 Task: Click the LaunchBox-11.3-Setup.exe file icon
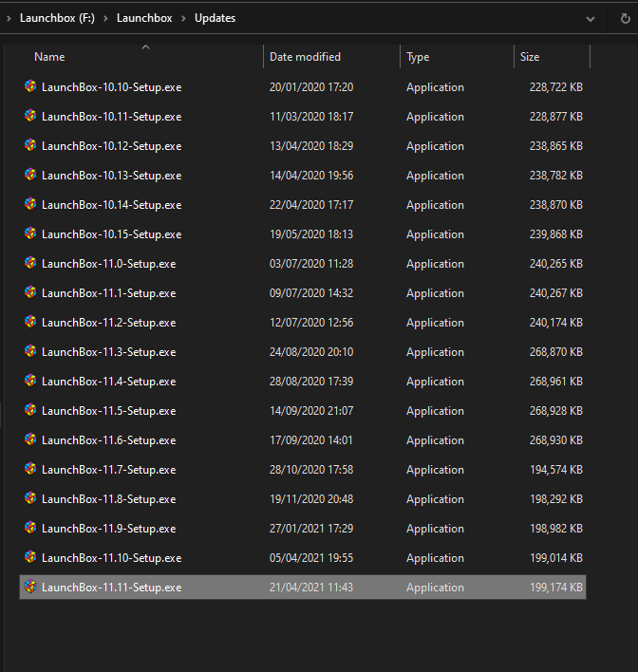(30, 351)
